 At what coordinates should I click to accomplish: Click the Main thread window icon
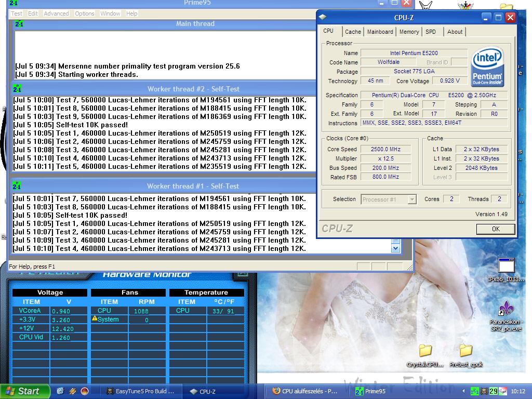19,23
